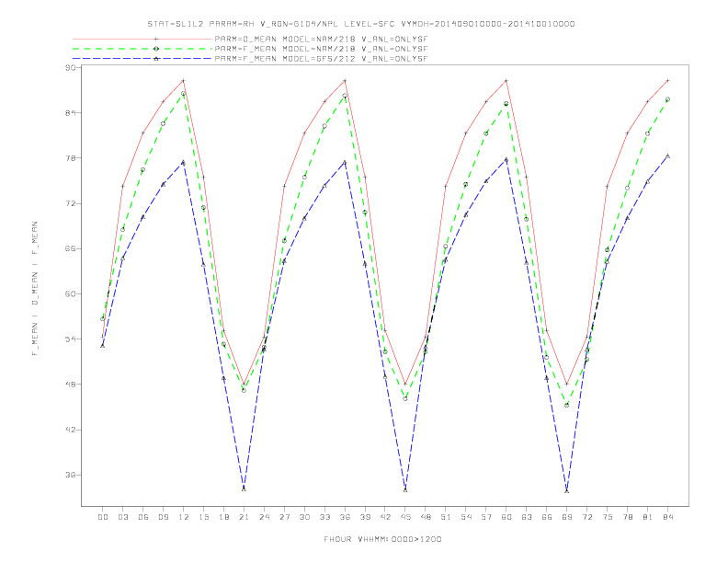Click the vertical y-axis label F_MEAN | O_MEAN | F_MEAN
This screenshot has height=563, width=728.
(x=35, y=289)
